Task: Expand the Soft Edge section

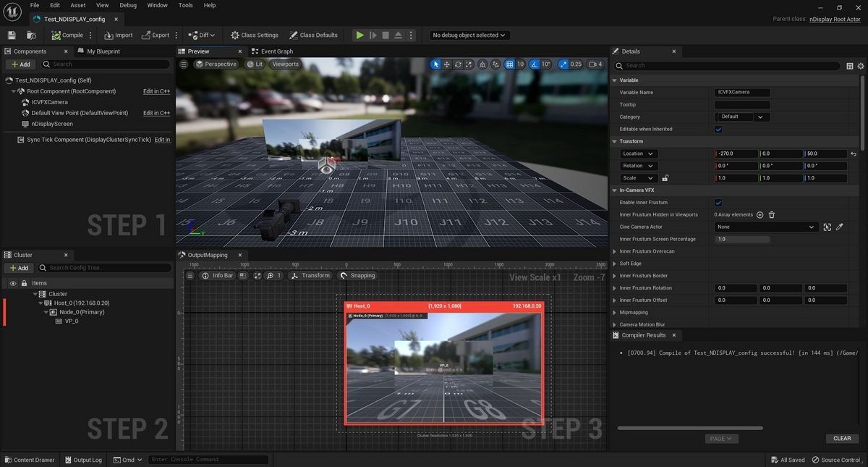Action: [x=615, y=264]
